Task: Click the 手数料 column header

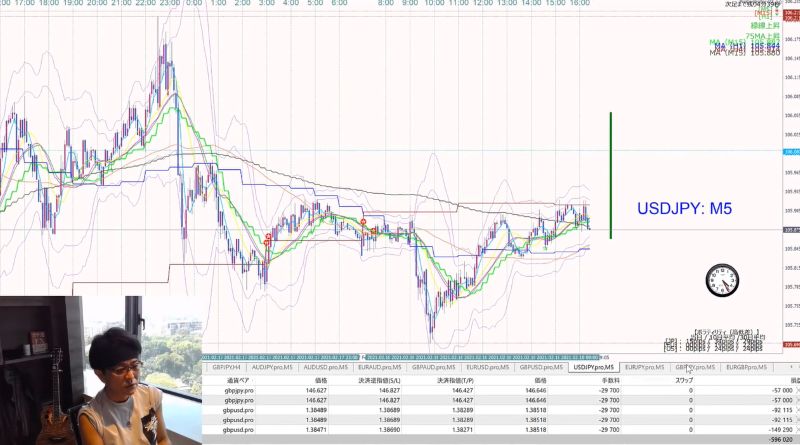Action: click(x=610, y=380)
